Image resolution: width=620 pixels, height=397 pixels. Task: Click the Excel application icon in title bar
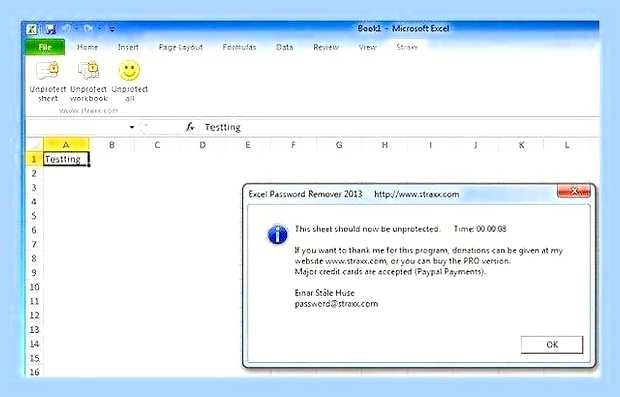(32, 29)
